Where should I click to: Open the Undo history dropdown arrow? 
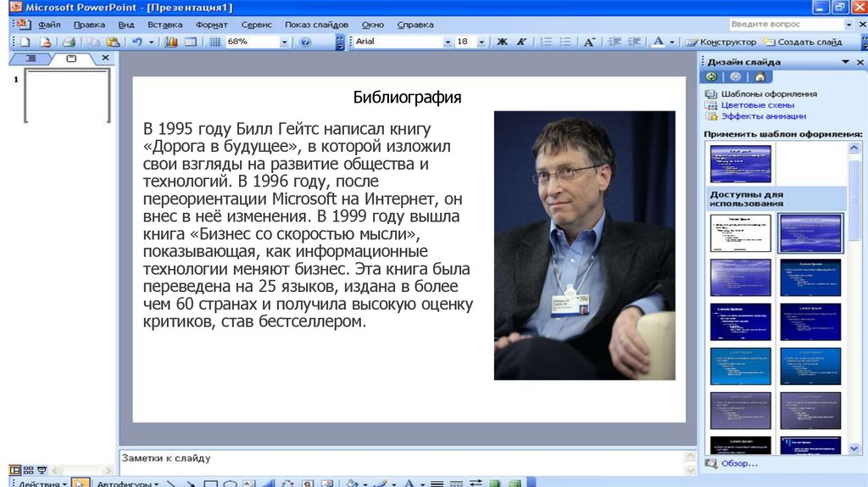click(x=151, y=42)
